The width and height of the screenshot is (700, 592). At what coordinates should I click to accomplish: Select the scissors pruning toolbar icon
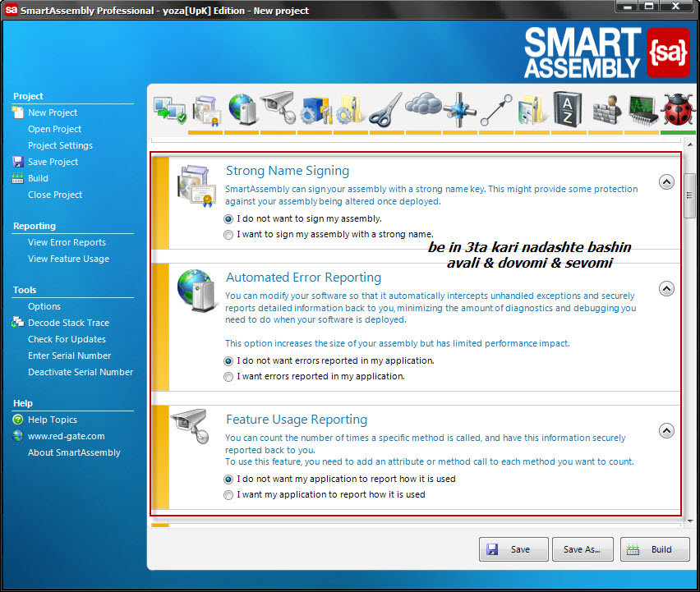385,110
